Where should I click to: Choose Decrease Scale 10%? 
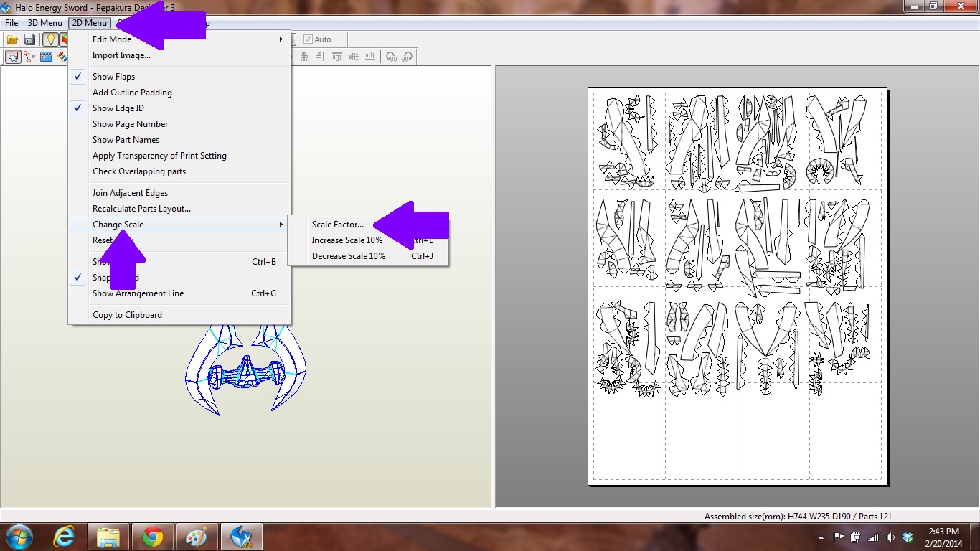368,256
